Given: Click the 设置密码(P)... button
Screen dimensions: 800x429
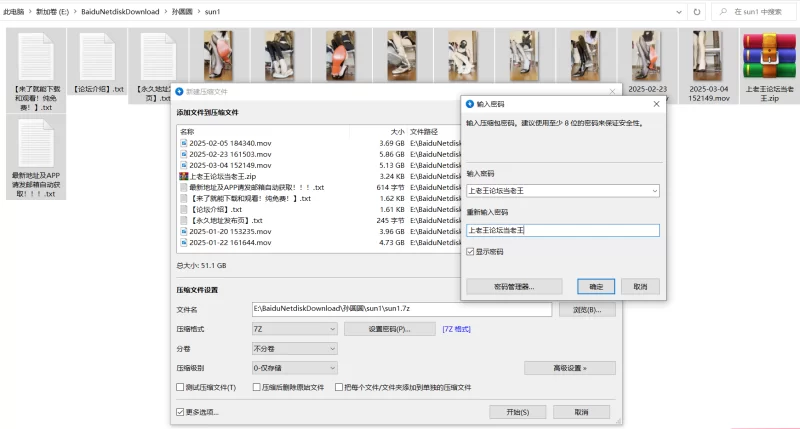Looking at the screenshot, I should [389, 329].
